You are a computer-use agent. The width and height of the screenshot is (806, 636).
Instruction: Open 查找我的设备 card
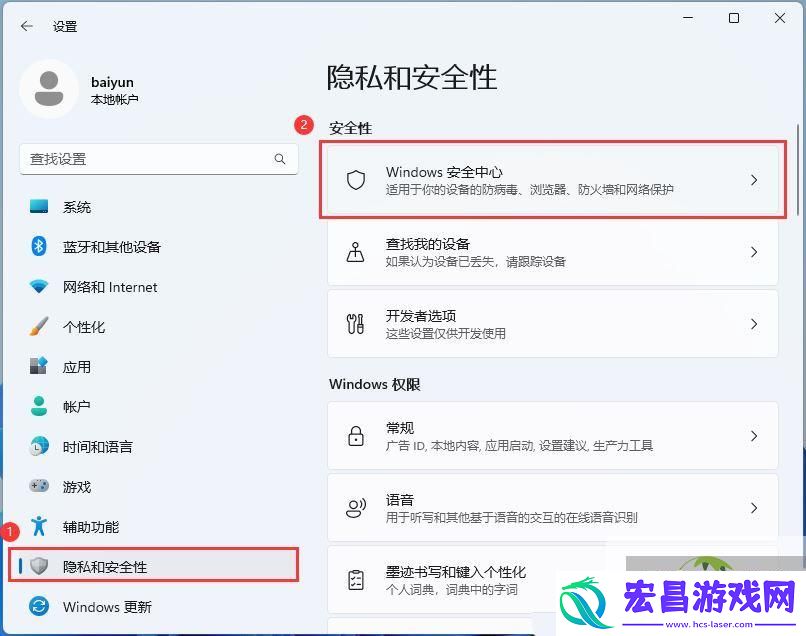click(553, 252)
